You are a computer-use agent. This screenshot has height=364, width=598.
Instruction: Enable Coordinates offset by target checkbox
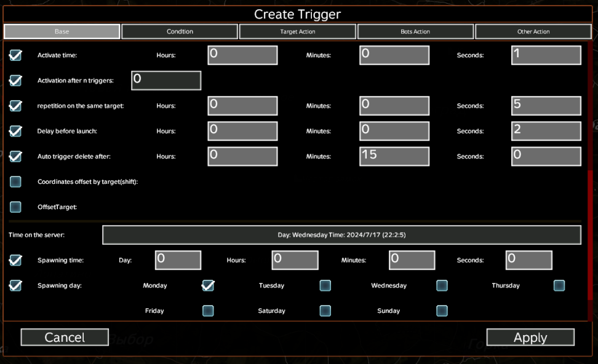pyautogui.click(x=15, y=181)
